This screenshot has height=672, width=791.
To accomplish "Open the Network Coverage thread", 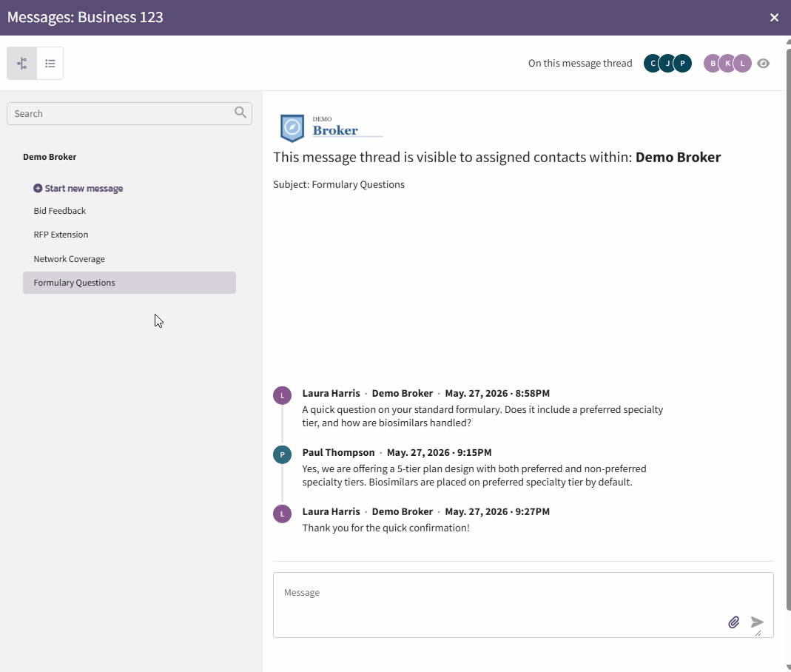I will [69, 259].
